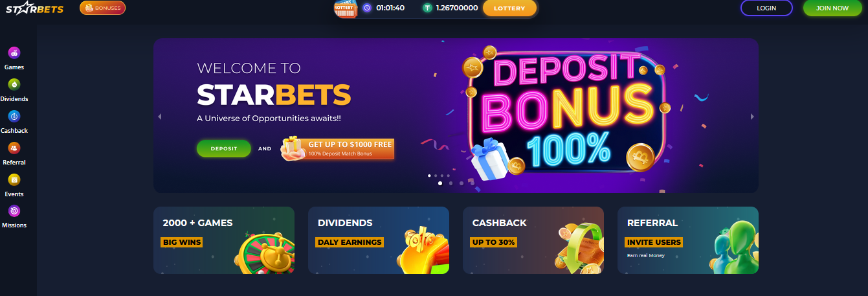
Task: Click the lottery ticket icon in header
Action: (x=346, y=8)
